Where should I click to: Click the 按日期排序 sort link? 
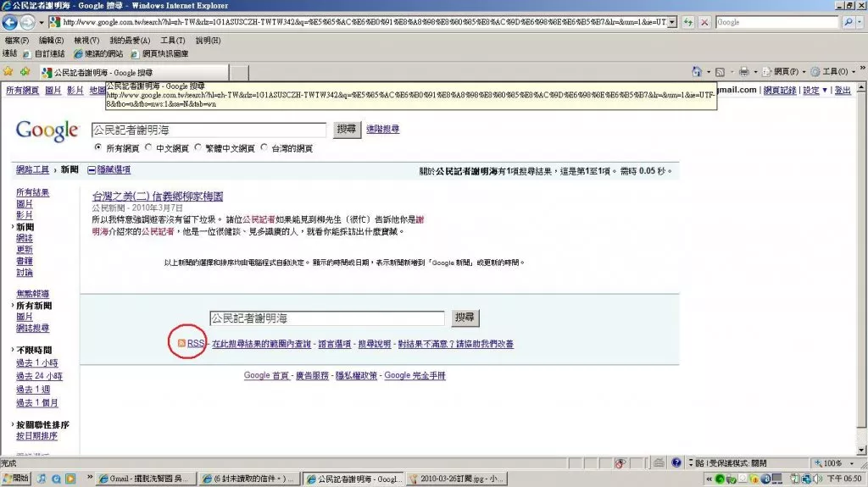(x=36, y=436)
